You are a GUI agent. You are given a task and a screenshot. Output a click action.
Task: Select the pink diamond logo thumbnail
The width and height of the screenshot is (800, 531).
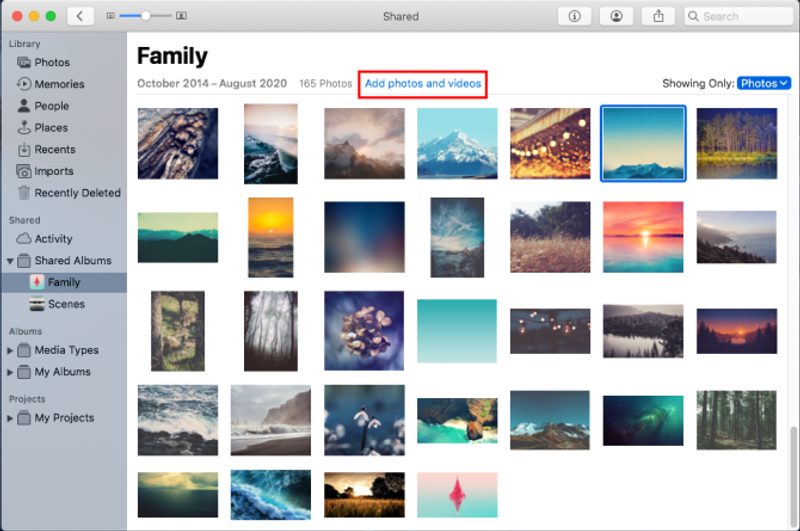click(x=457, y=495)
